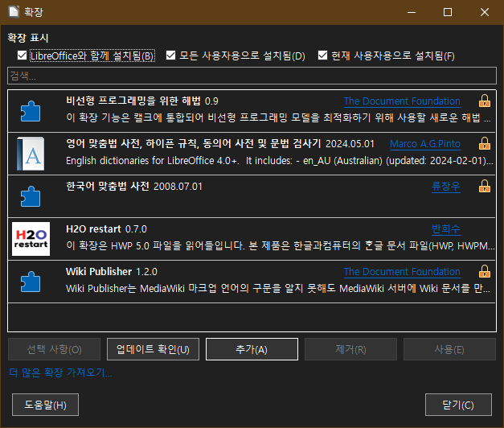This screenshot has height=428, width=504.
Task: Open the Marco A.G.Pinto publisher link
Action: click(x=425, y=143)
